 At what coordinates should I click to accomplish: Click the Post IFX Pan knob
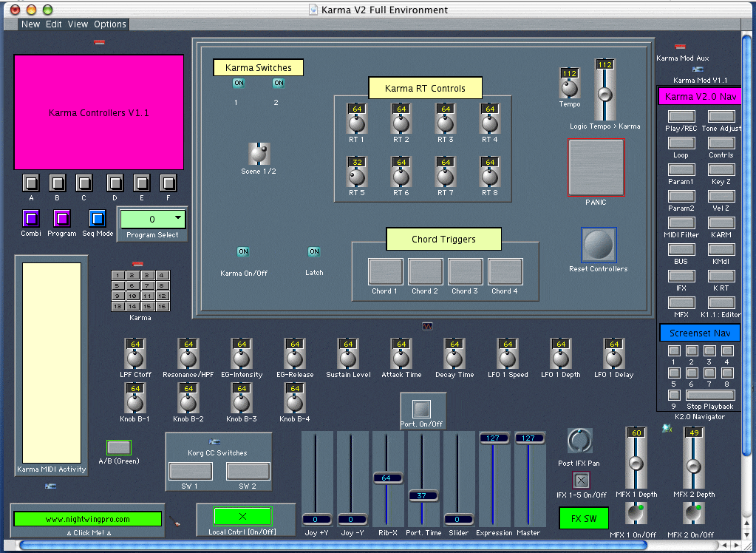pyautogui.click(x=580, y=441)
